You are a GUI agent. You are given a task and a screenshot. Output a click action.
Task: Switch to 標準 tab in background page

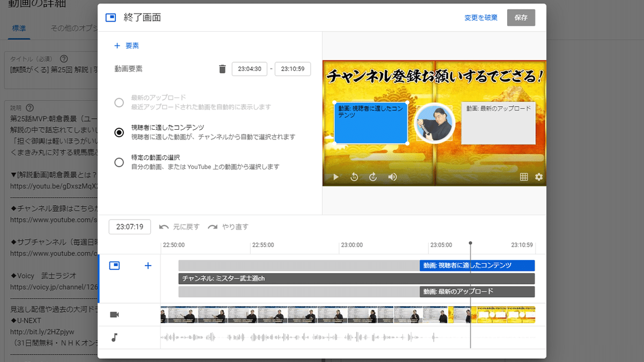tap(19, 28)
